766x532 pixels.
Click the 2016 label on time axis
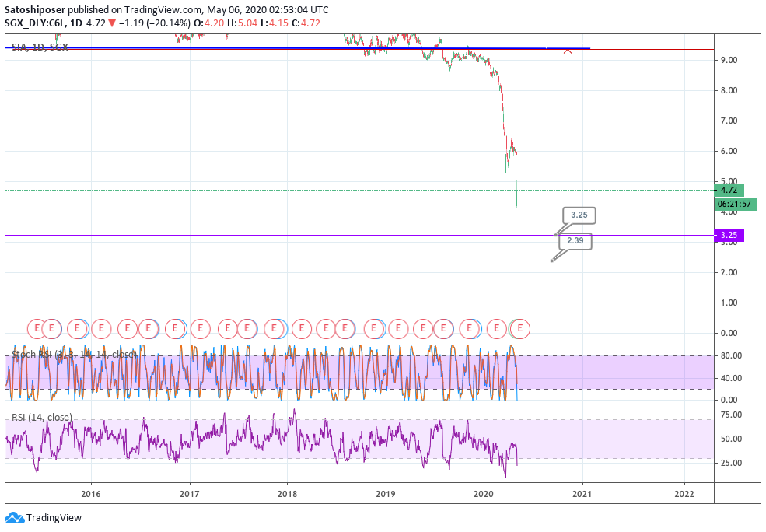click(x=91, y=494)
